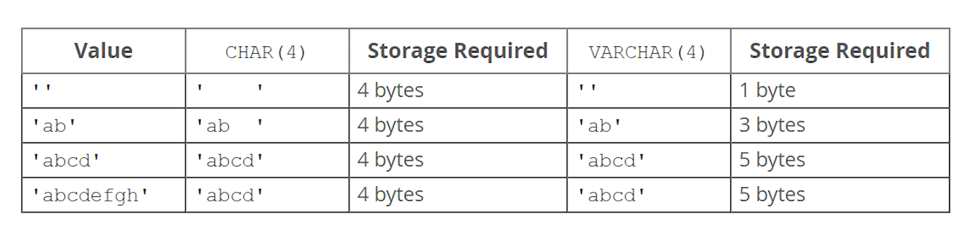This screenshot has height=245, width=980.
Task: Select '4 bytes' in the 'ab' row
Action: [x=458, y=126]
